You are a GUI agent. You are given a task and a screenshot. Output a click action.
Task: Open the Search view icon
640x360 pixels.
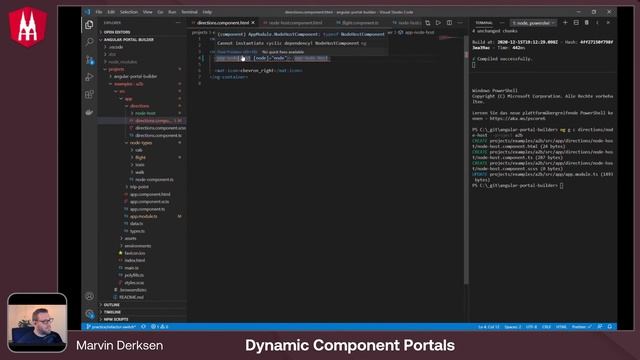[89, 42]
